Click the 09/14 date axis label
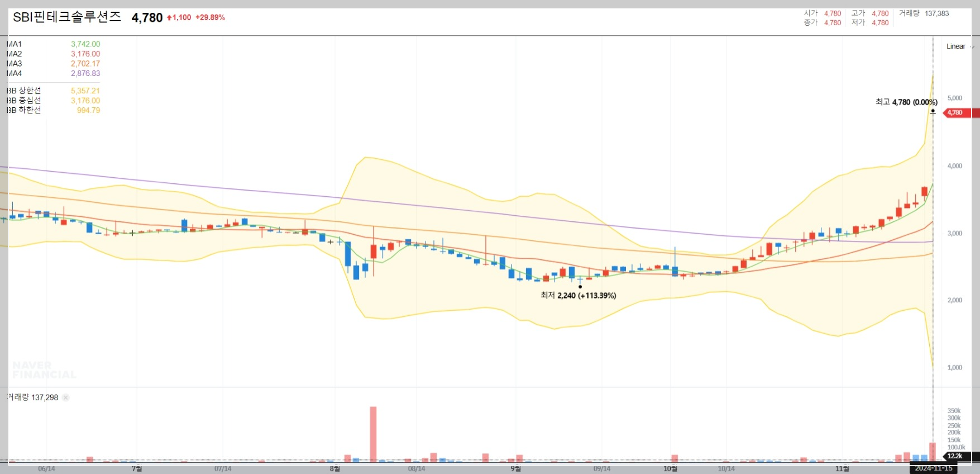This screenshot has height=474, width=980. pyautogui.click(x=601, y=469)
